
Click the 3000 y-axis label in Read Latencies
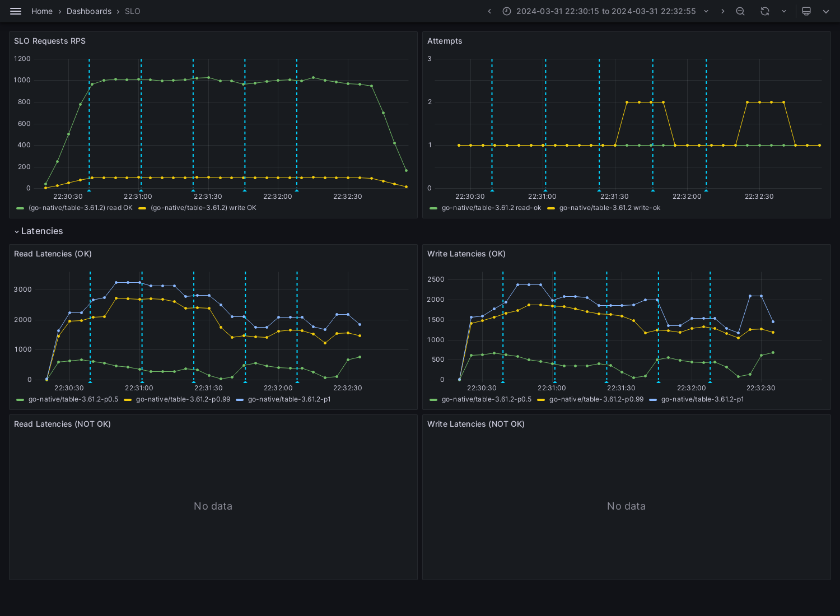click(23, 290)
